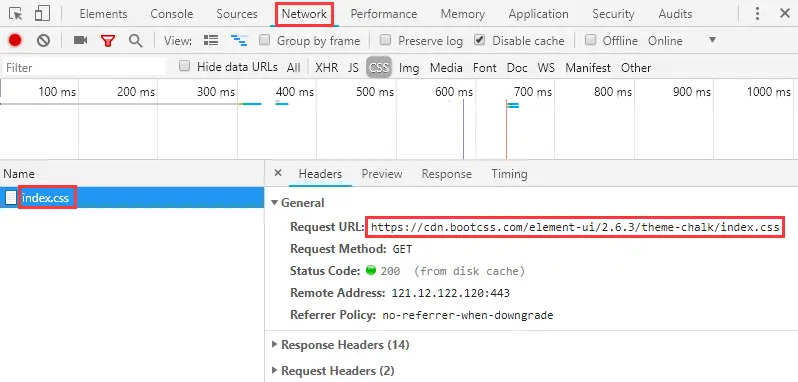The width and height of the screenshot is (798, 382).
Task: Show the overview waterfall view icon
Action: coord(239,40)
